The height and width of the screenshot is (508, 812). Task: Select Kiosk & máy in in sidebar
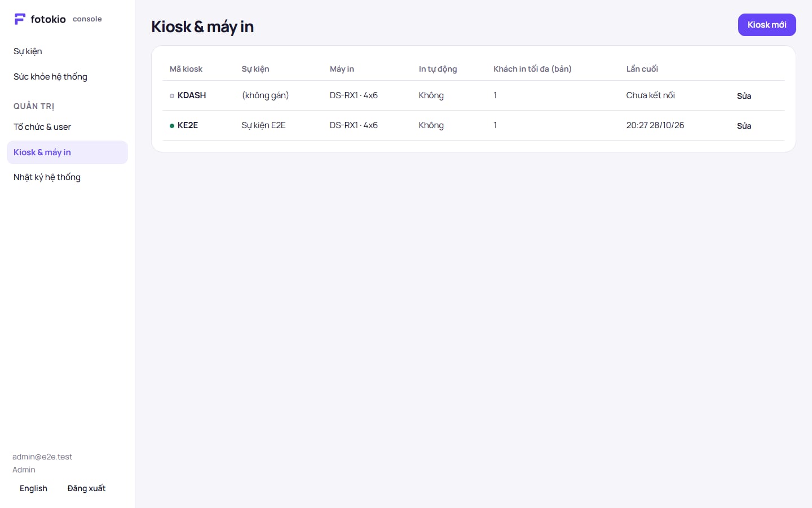[67, 152]
